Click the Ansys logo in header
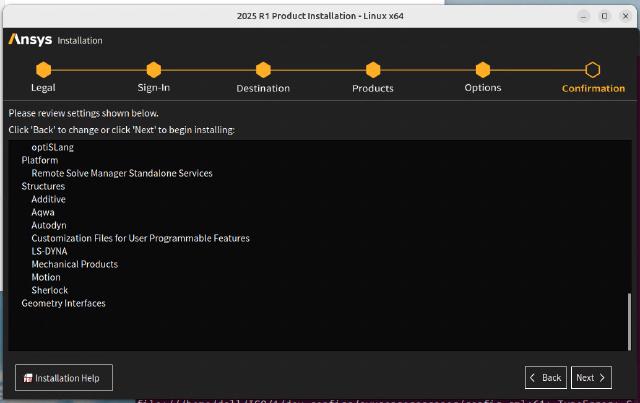 (30, 40)
